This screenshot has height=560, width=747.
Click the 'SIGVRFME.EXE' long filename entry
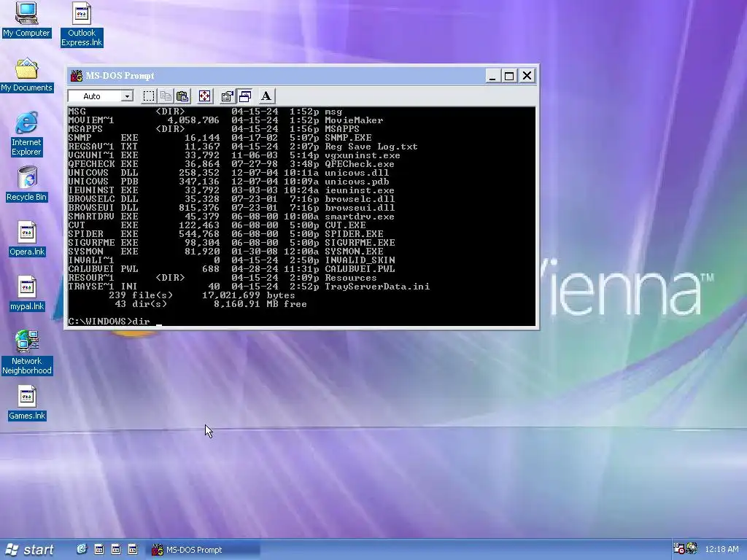[360, 243]
